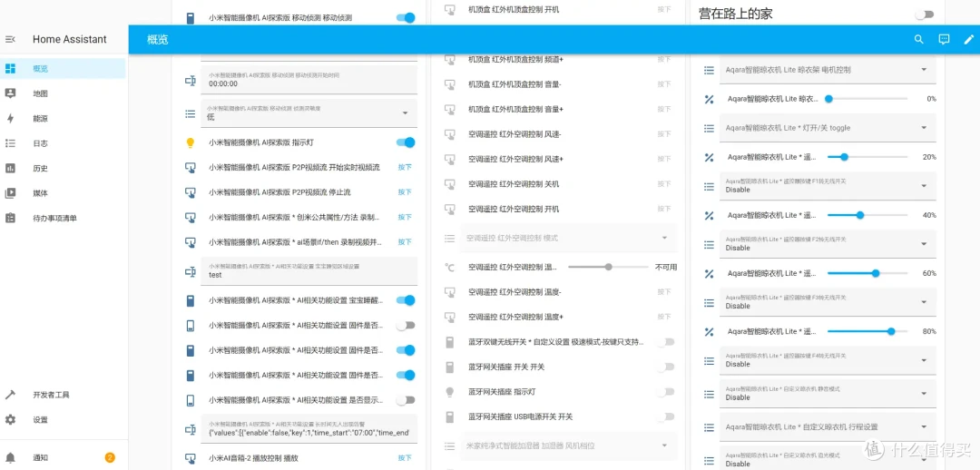Open the chat assistant icon in header

click(944, 39)
